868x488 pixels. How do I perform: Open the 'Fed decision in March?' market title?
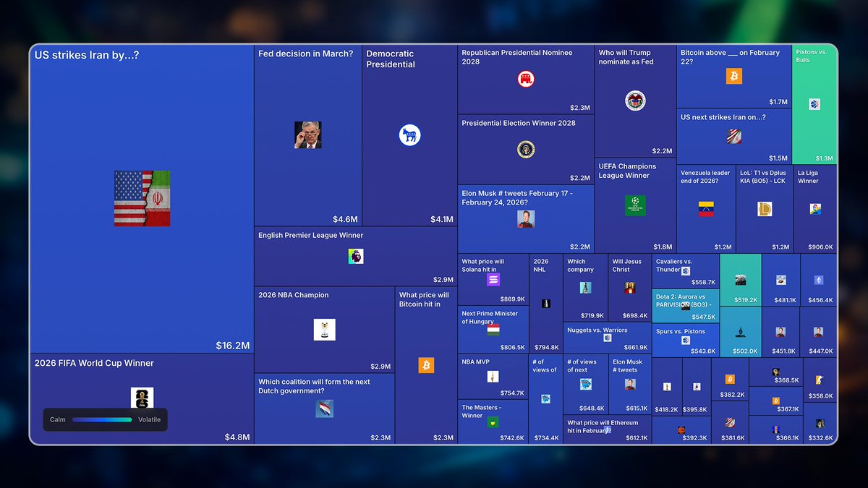click(x=305, y=53)
